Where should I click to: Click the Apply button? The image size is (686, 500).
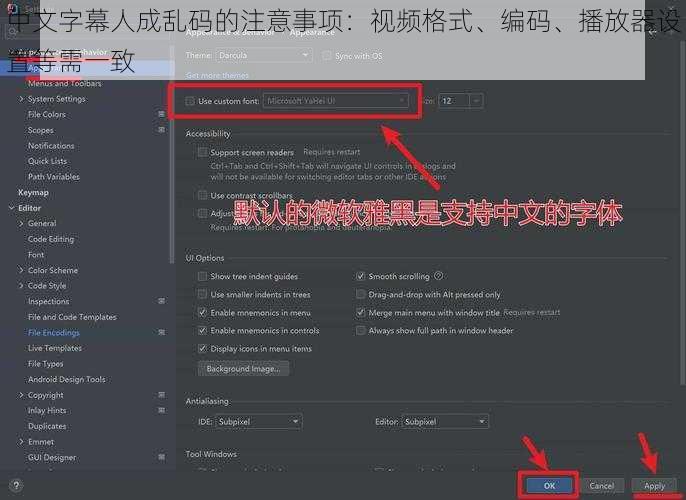[654, 486]
